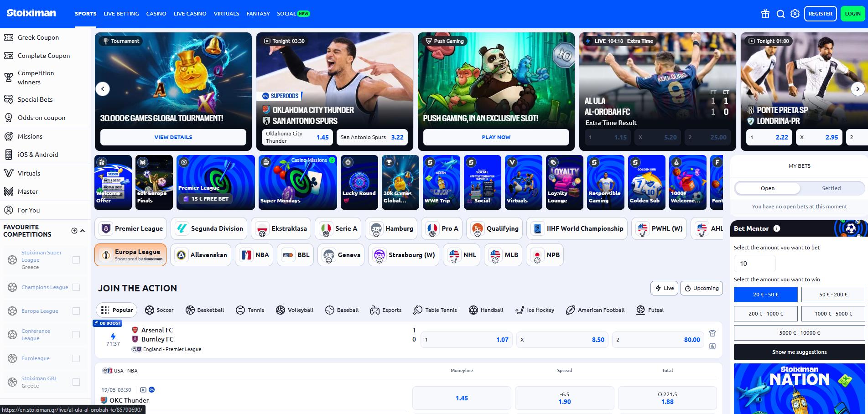Open the Premier League competition chip
This screenshot has height=414, width=868.
point(131,228)
